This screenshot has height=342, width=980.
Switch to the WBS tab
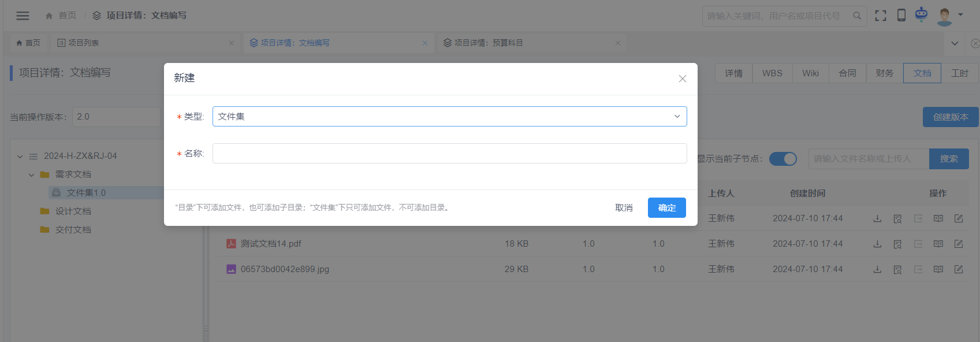coord(772,73)
